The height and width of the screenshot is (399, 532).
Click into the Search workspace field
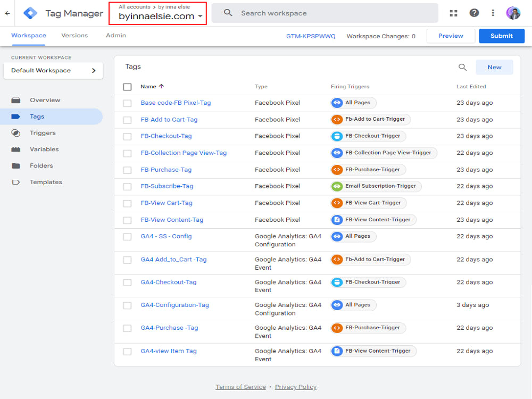click(325, 13)
